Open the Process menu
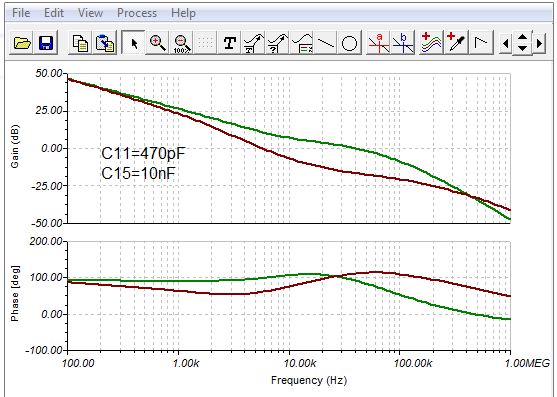The height and width of the screenshot is (397, 557). click(137, 13)
